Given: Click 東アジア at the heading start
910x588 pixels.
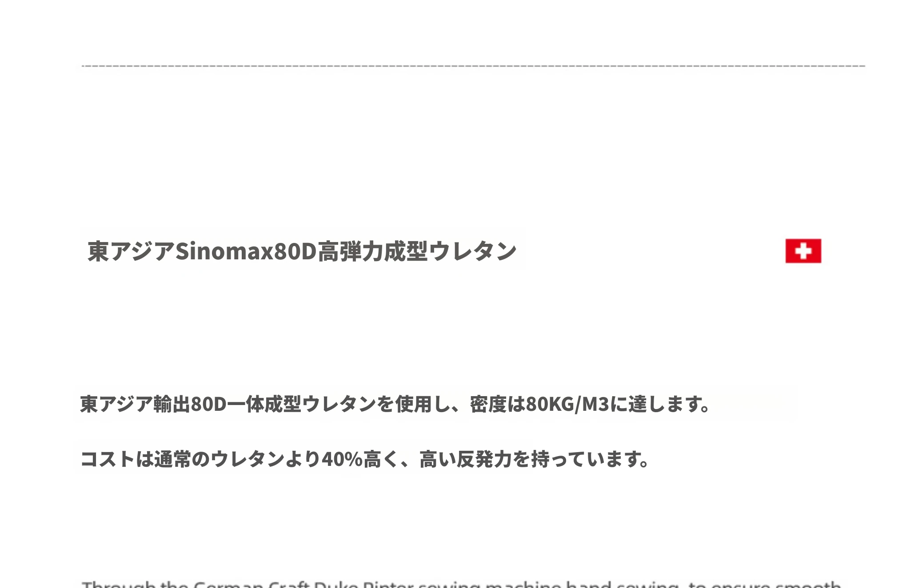Looking at the screenshot, I should point(131,251).
